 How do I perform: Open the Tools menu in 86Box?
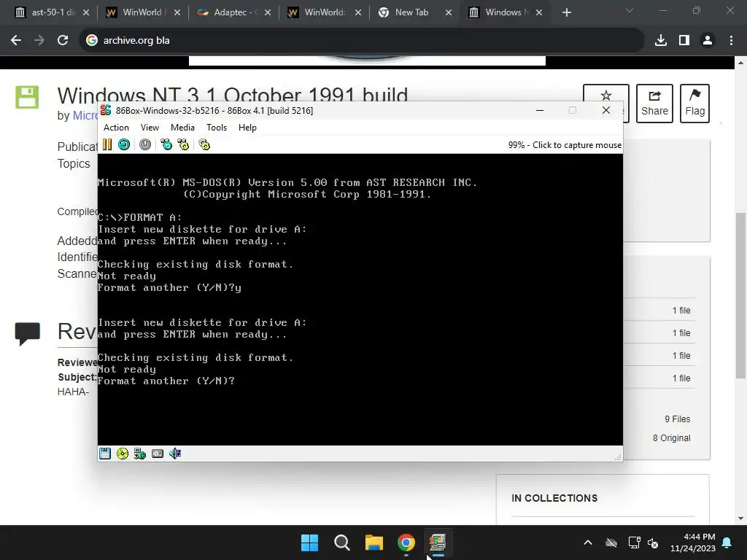[216, 127]
